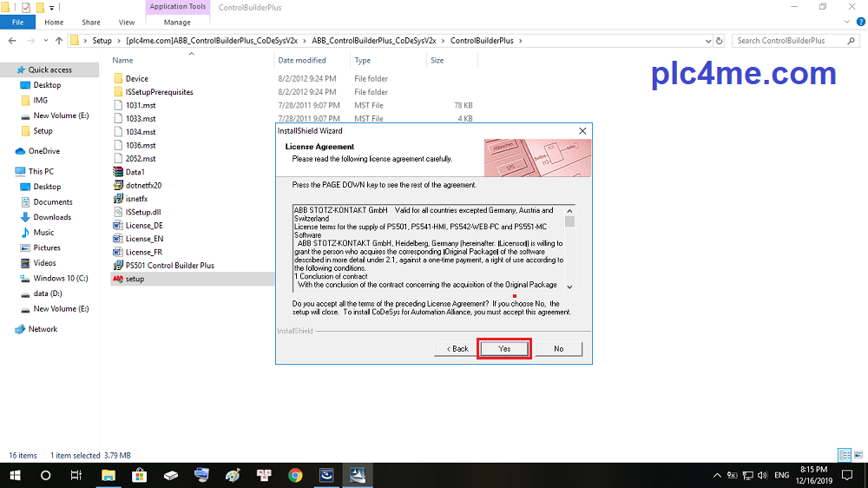This screenshot has height=488, width=868.
Task: Switch to the View ribbon tab
Action: (x=127, y=23)
